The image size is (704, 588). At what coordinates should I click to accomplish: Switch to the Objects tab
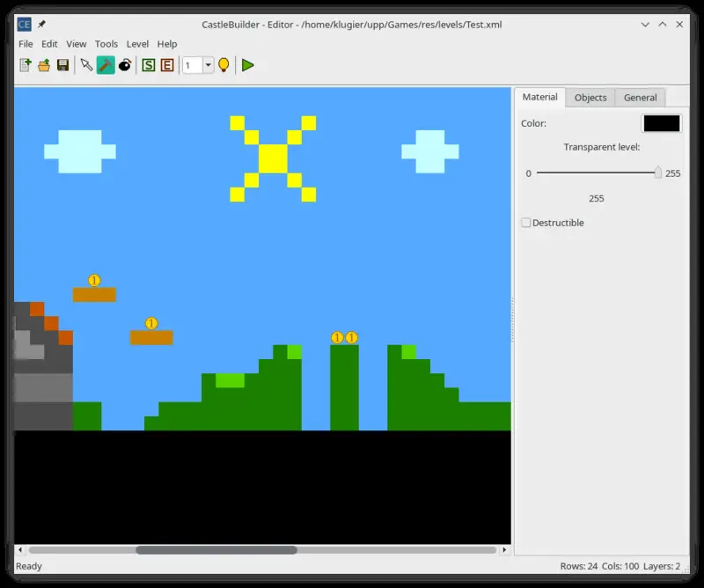pos(590,97)
